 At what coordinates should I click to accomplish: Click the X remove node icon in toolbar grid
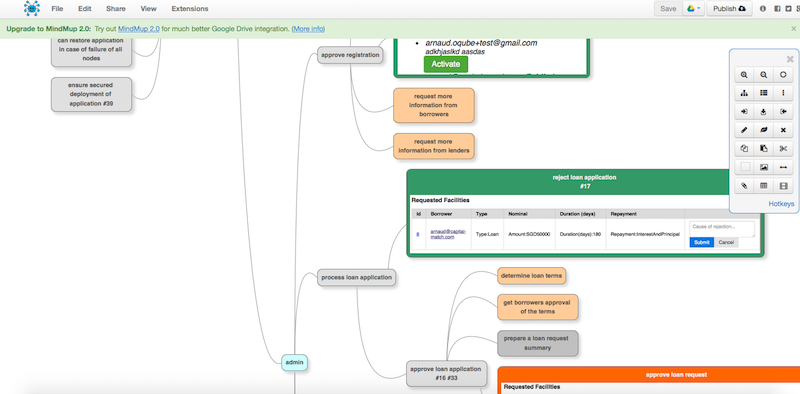click(x=783, y=130)
